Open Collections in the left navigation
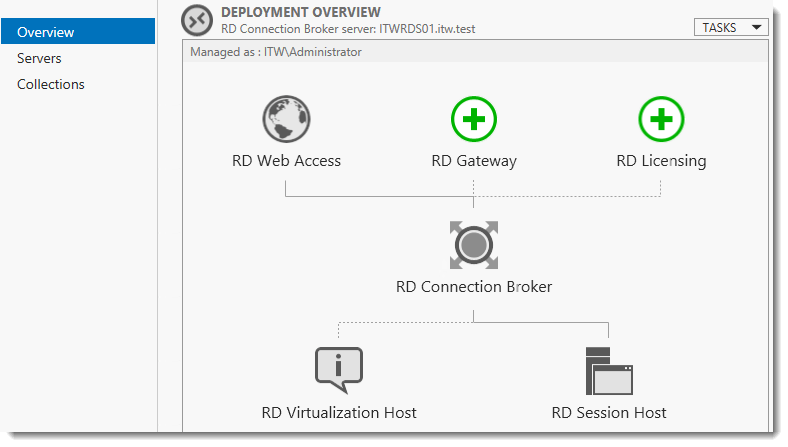The image size is (788, 447). (x=51, y=84)
